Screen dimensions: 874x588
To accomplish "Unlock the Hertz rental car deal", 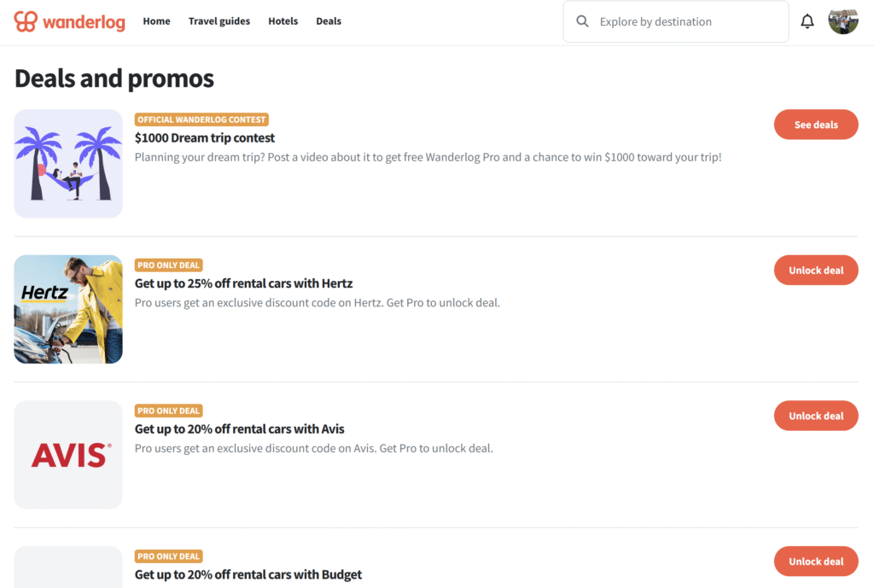I will 816,270.
